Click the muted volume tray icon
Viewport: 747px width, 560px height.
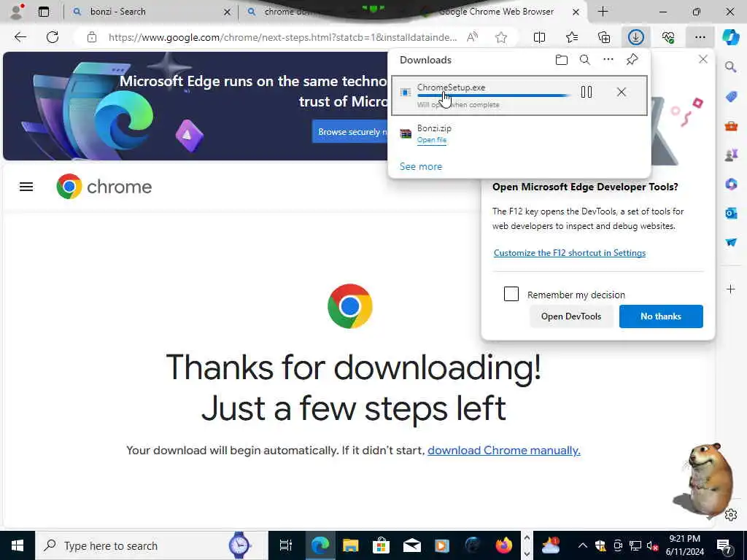click(653, 545)
